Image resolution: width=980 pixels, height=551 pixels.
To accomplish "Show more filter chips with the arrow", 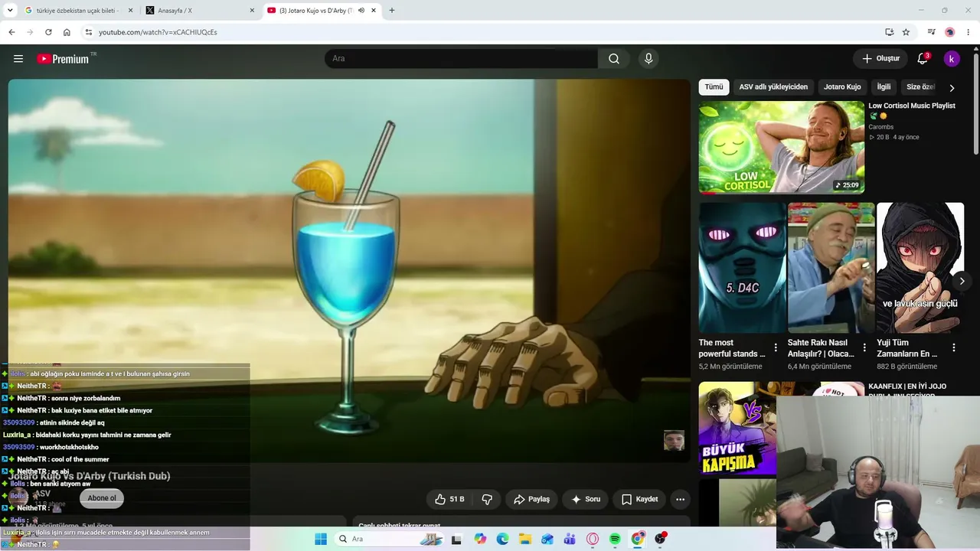I will pyautogui.click(x=952, y=88).
